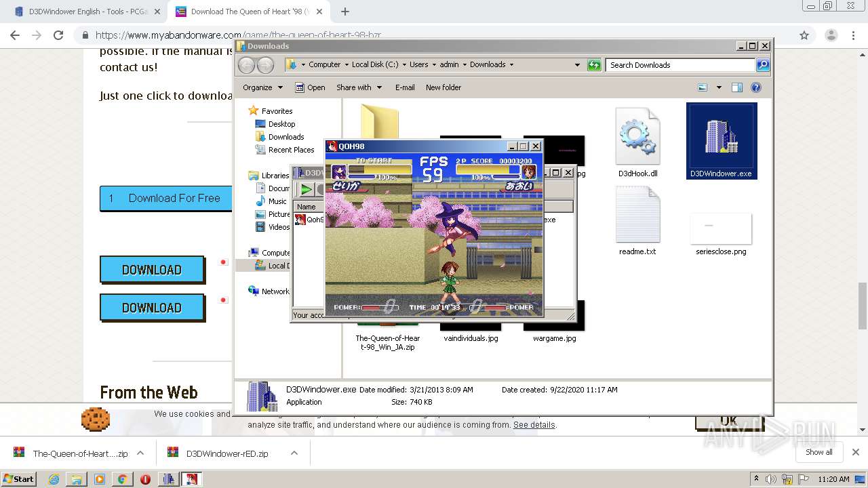Go back in Chrome
This screenshot has width=868, height=488.
[15, 35]
